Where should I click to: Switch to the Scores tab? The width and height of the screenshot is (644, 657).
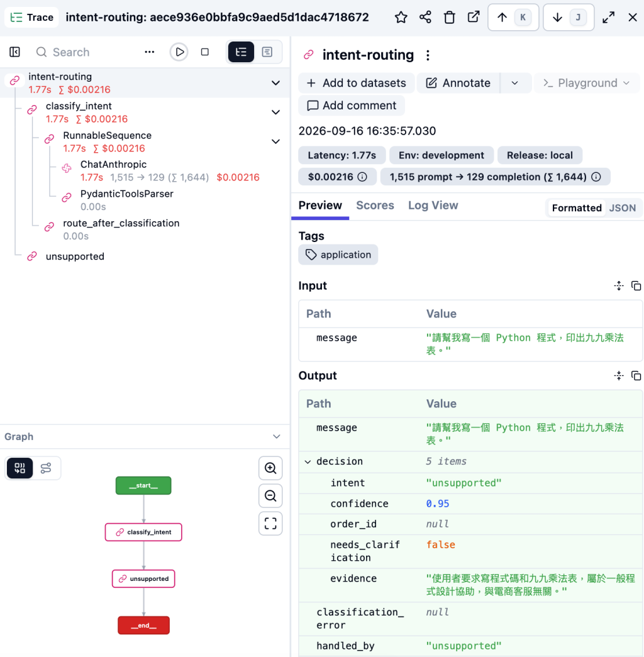pos(375,206)
